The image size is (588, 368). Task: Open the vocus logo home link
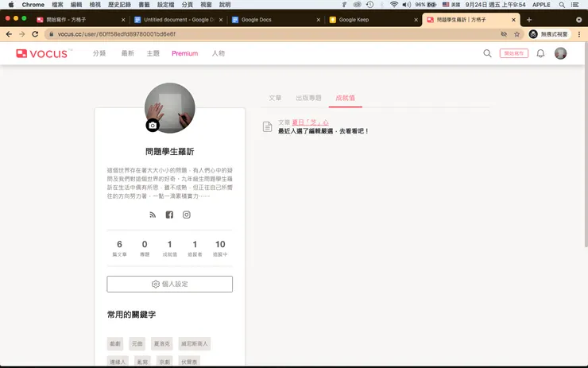coord(41,53)
